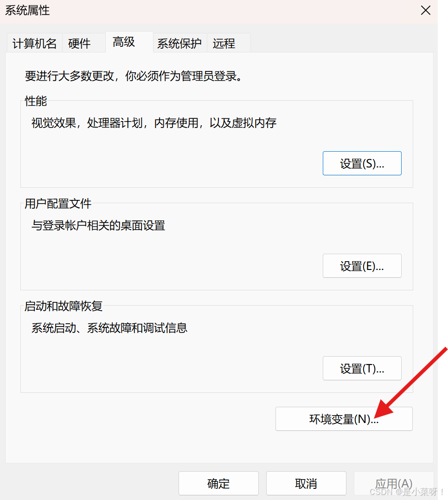Open the 硬件 tab
The height and width of the screenshot is (500, 448).
click(83, 43)
